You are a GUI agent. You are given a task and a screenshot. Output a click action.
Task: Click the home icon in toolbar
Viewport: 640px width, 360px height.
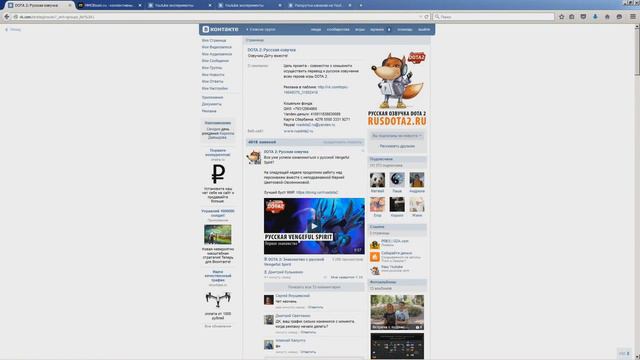click(607, 17)
